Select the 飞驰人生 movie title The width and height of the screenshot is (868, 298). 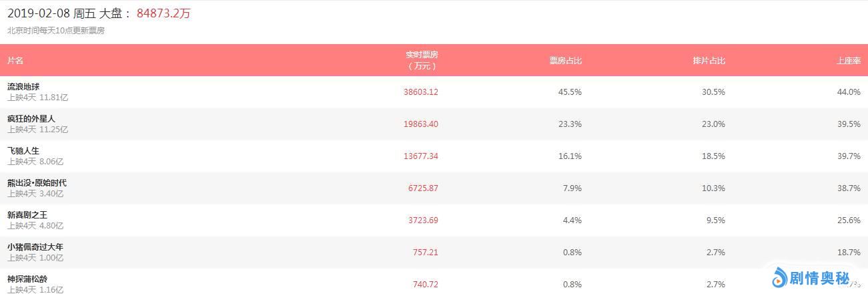tap(23, 151)
